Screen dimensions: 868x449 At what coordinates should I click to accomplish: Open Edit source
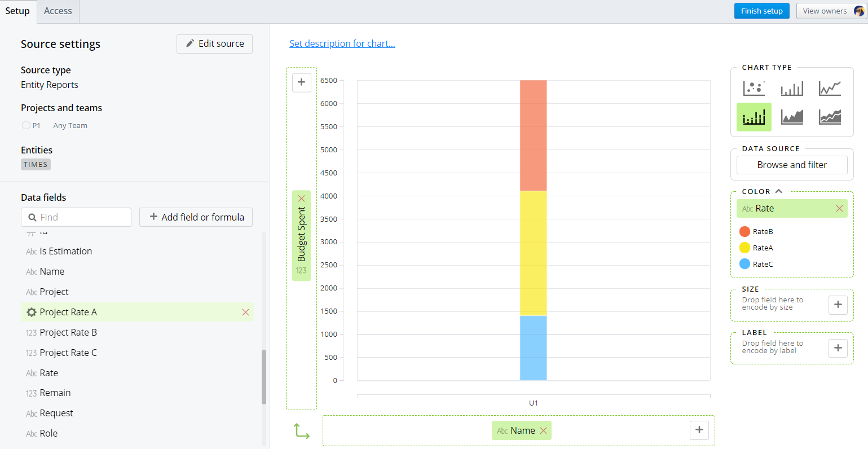click(x=214, y=43)
